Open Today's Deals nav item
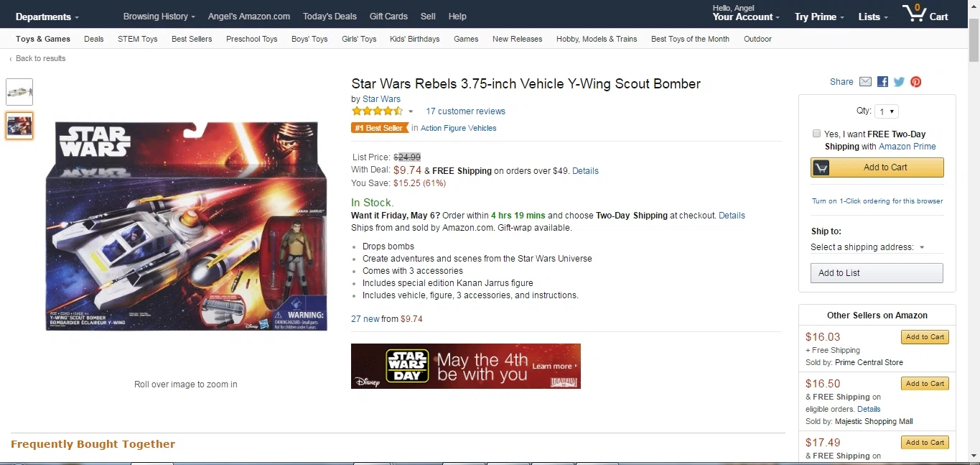Image resolution: width=980 pixels, height=465 pixels. point(330,16)
